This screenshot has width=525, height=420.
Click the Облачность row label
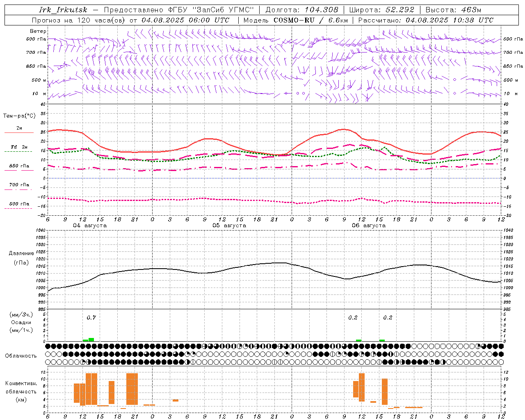[21, 356]
